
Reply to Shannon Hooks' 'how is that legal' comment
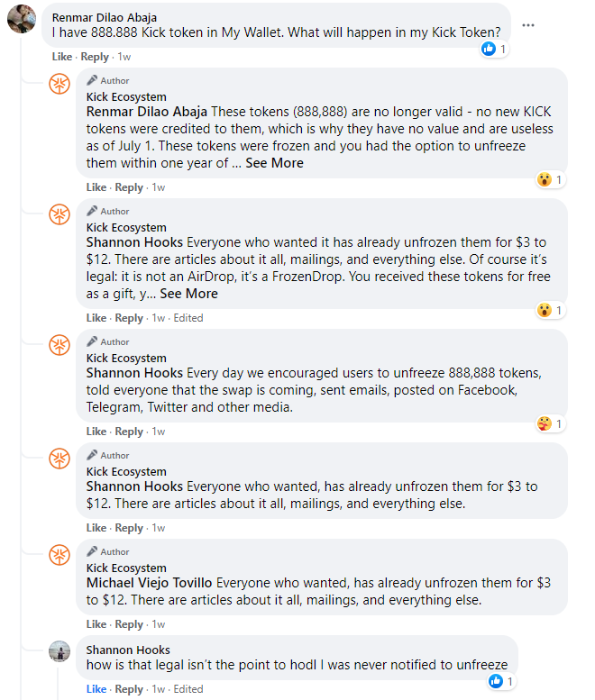tap(129, 689)
